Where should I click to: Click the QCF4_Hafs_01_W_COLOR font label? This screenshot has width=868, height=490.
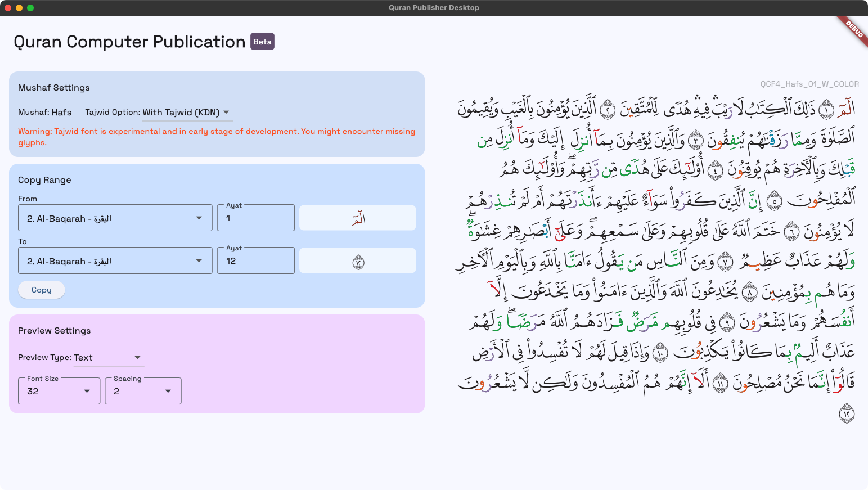(809, 84)
